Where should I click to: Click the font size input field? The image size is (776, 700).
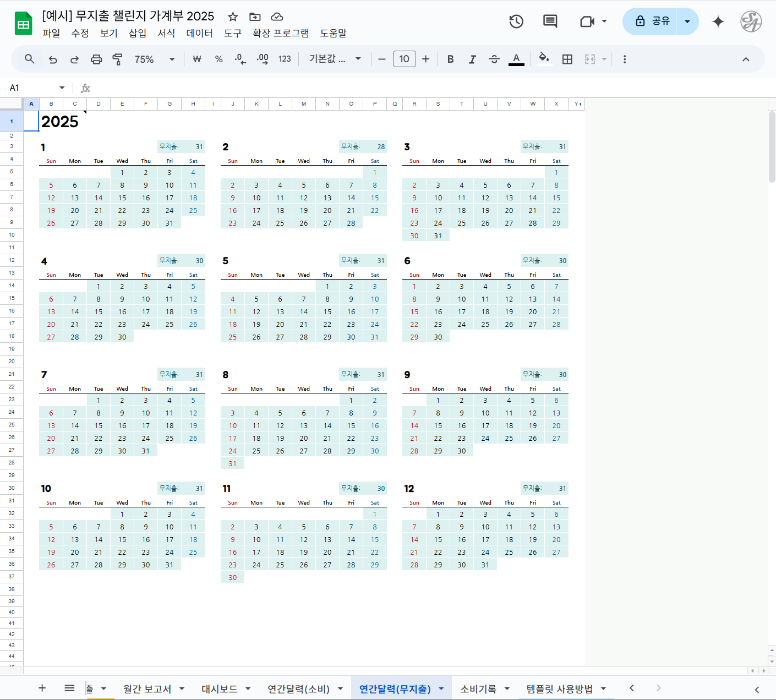coord(404,59)
